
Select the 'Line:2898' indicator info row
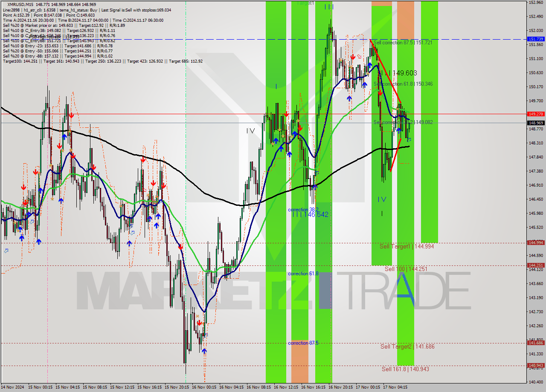[x=87, y=10]
